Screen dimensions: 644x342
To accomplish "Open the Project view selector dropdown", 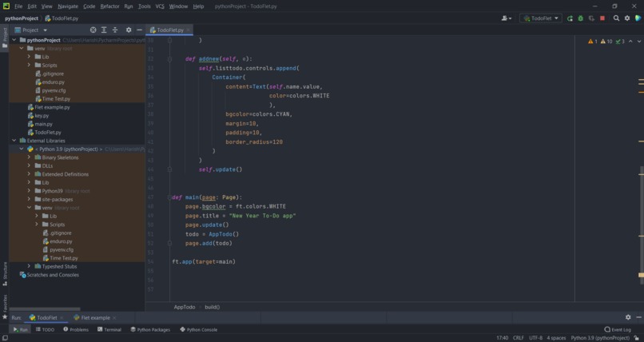I will 31,30.
